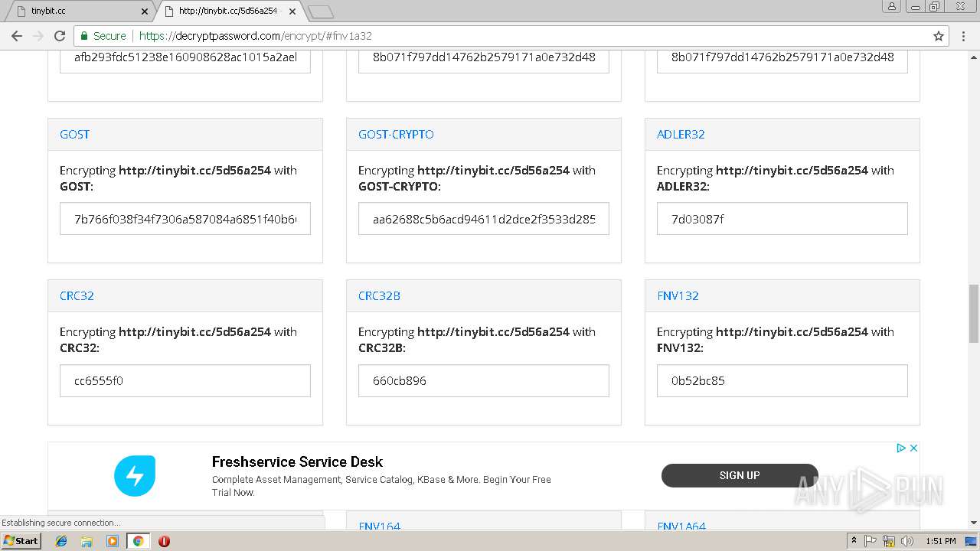Close the tinybit.cc tab
The image size is (980, 551).
click(x=145, y=11)
